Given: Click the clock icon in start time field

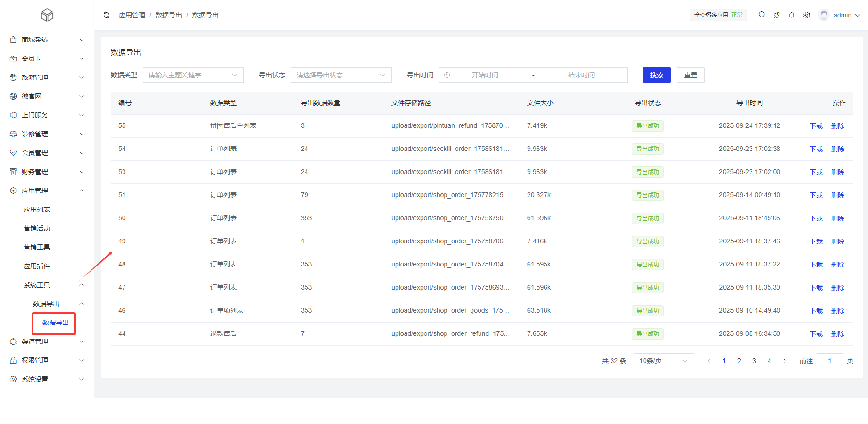Looking at the screenshot, I should pos(447,75).
